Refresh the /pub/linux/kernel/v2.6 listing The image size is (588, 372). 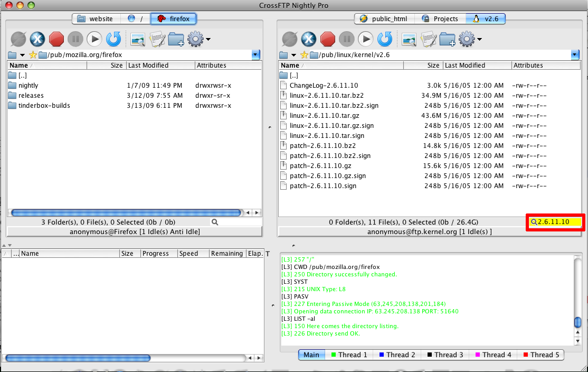(385, 39)
